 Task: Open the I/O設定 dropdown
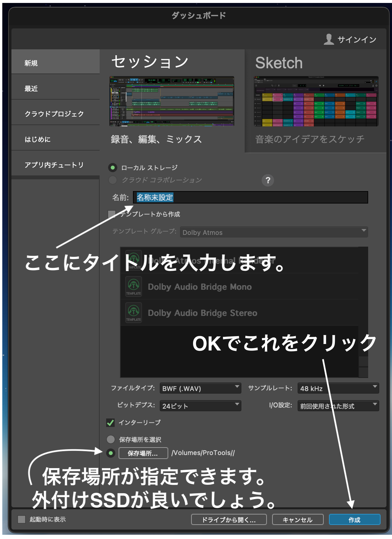click(x=338, y=406)
